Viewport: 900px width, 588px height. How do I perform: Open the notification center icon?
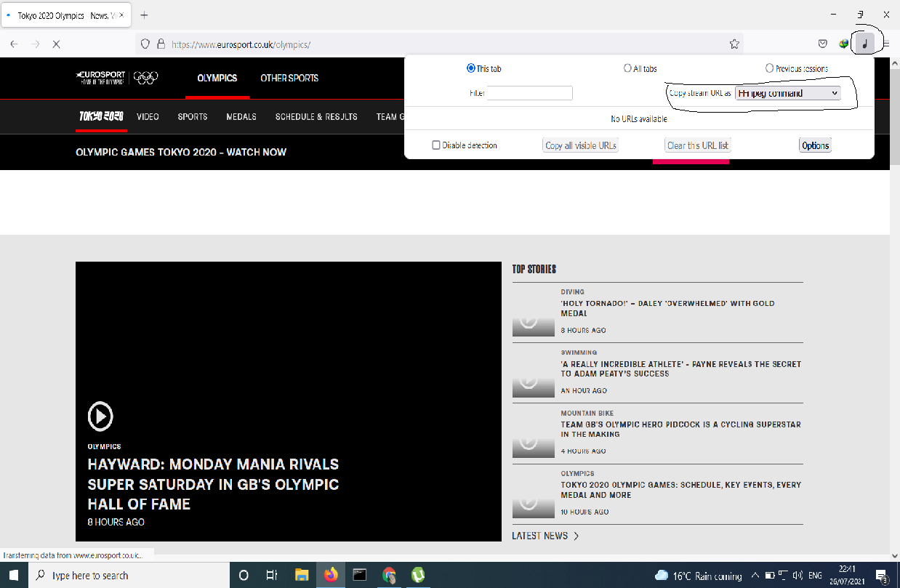click(x=882, y=575)
